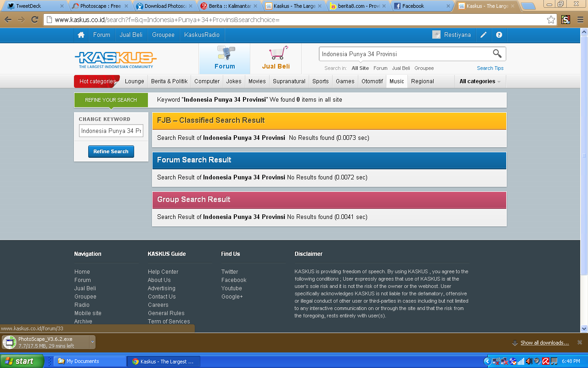Click the signal strength bars tray icon
The height and width of the screenshot is (368, 588).
tap(521, 361)
